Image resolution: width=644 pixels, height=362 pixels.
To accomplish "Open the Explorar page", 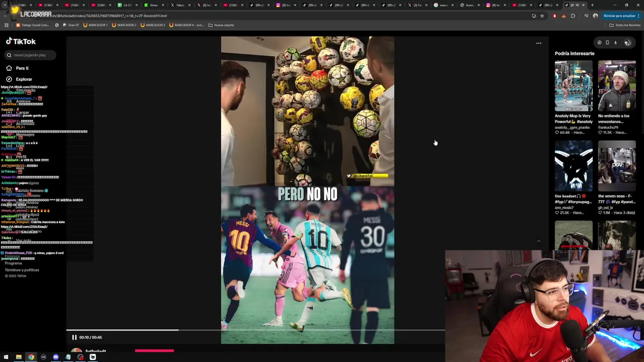I will coord(24,79).
